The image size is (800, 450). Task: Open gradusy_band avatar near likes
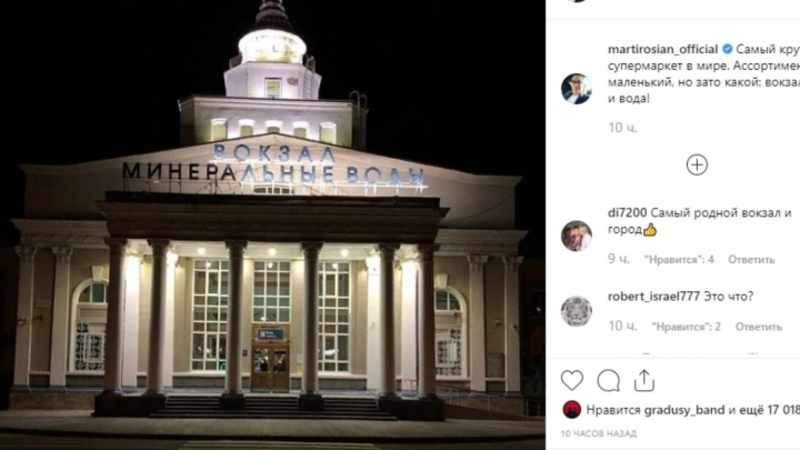(571, 410)
